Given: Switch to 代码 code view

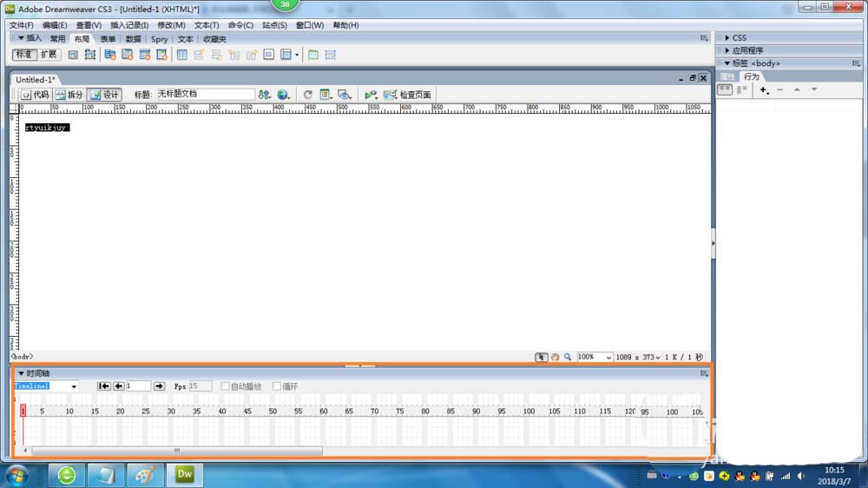Looking at the screenshot, I should (x=35, y=95).
